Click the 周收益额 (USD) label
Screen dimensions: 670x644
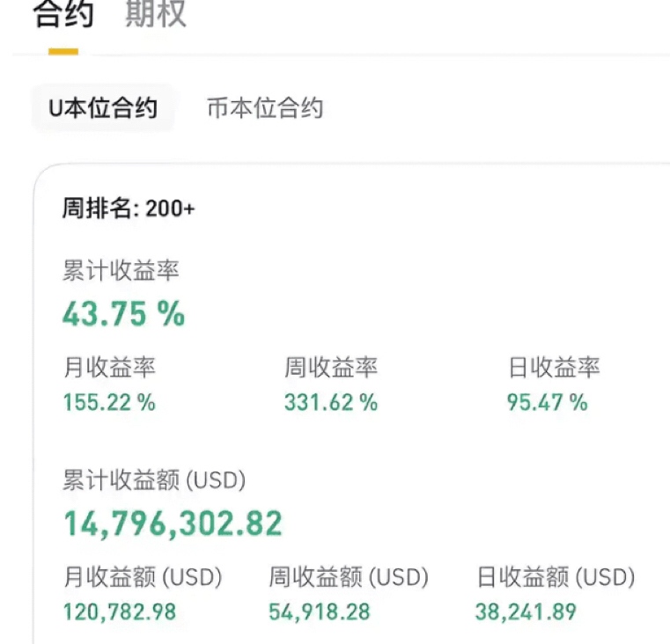click(349, 578)
